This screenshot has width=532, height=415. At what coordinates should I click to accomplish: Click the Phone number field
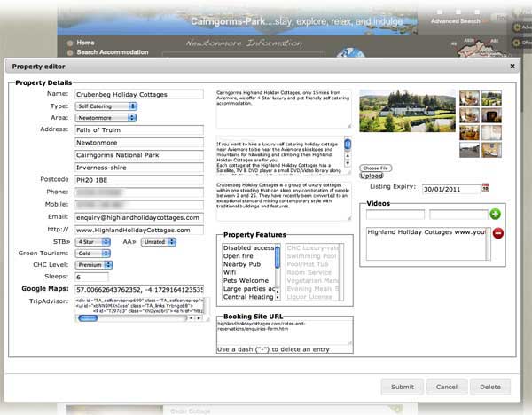[x=139, y=192]
